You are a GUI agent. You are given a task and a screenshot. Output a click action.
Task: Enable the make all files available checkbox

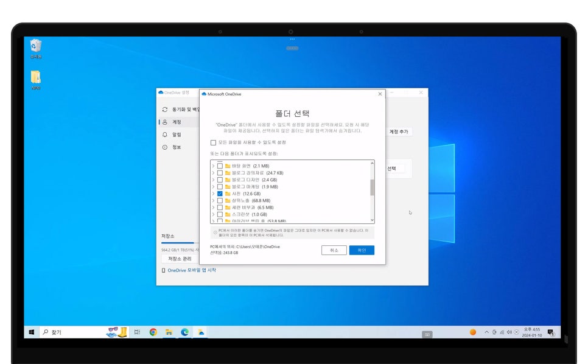coord(214,142)
